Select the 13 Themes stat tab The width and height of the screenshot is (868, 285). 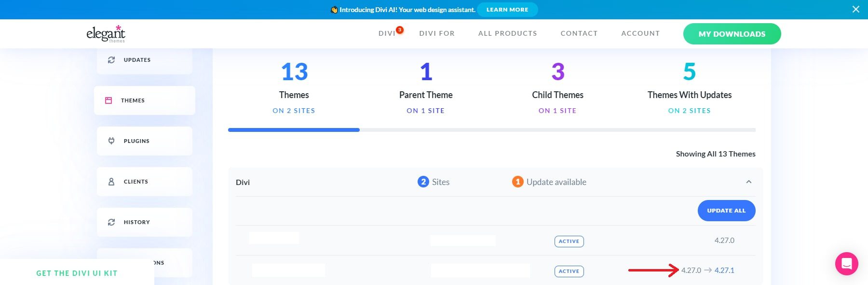pyautogui.click(x=294, y=87)
